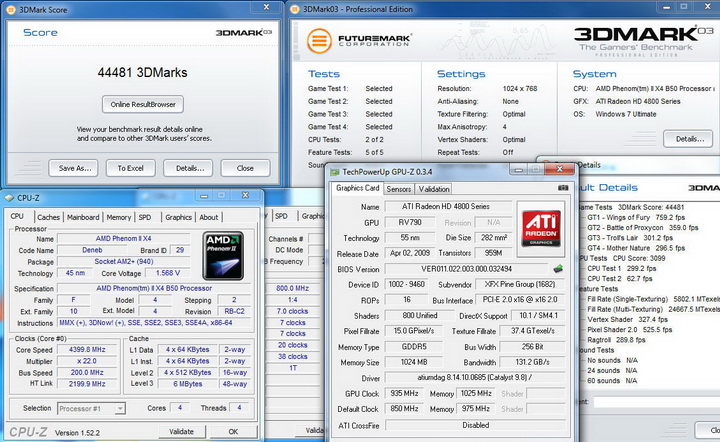Click the Default Clock 850 MHz value
The height and width of the screenshot is (442, 720).
tap(404, 408)
